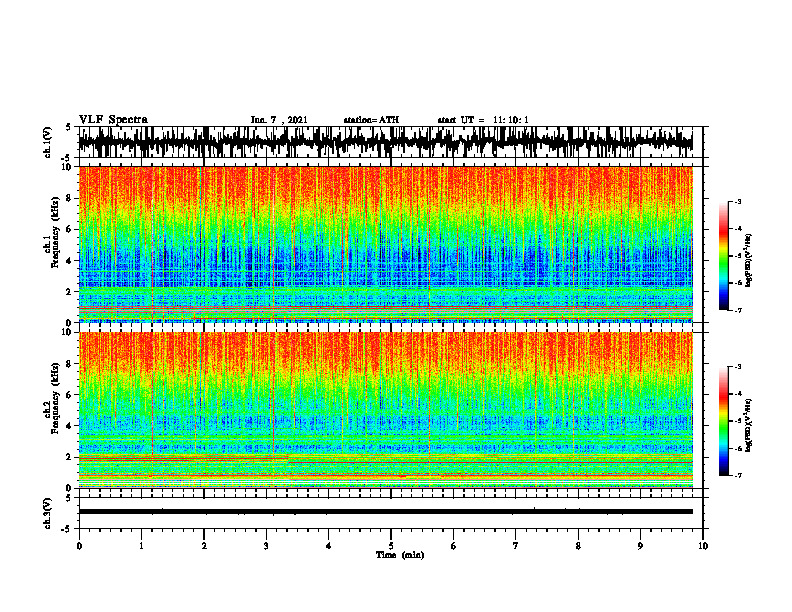Screen dimensions: 792x612
Task: Click the "start UT = 11:10:1" text
Action: pyautogui.click(x=483, y=120)
